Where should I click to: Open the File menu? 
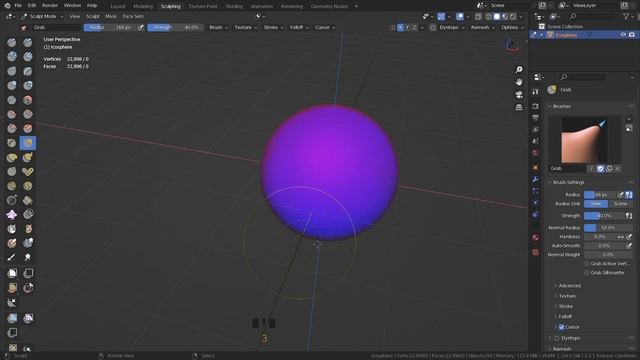click(18, 6)
